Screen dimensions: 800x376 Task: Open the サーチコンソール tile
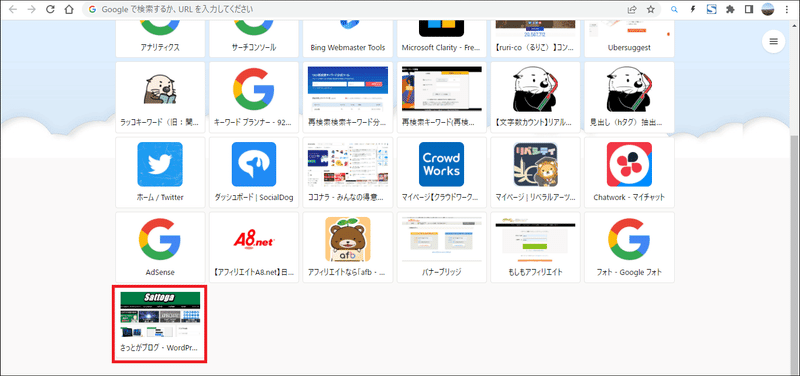click(254, 39)
